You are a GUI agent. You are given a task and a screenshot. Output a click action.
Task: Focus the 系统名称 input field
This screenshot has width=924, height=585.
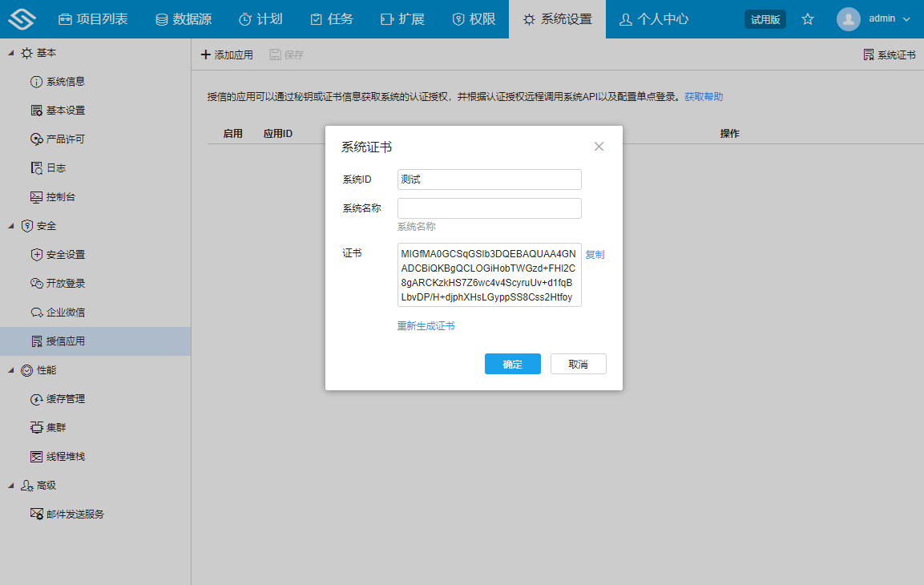(x=489, y=208)
